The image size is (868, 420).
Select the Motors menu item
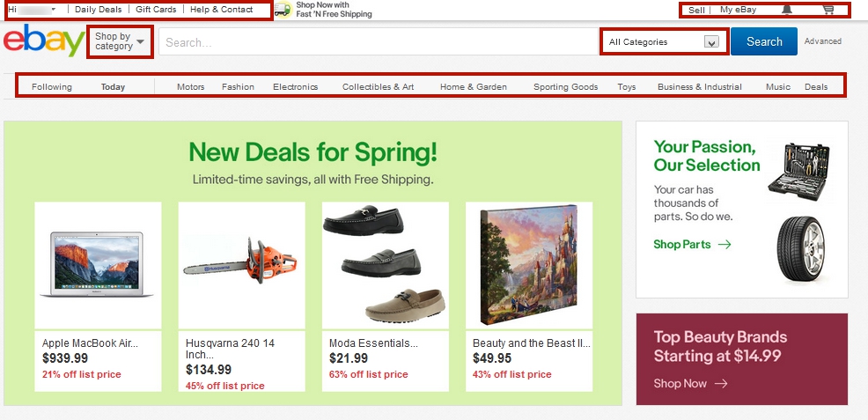click(x=190, y=87)
